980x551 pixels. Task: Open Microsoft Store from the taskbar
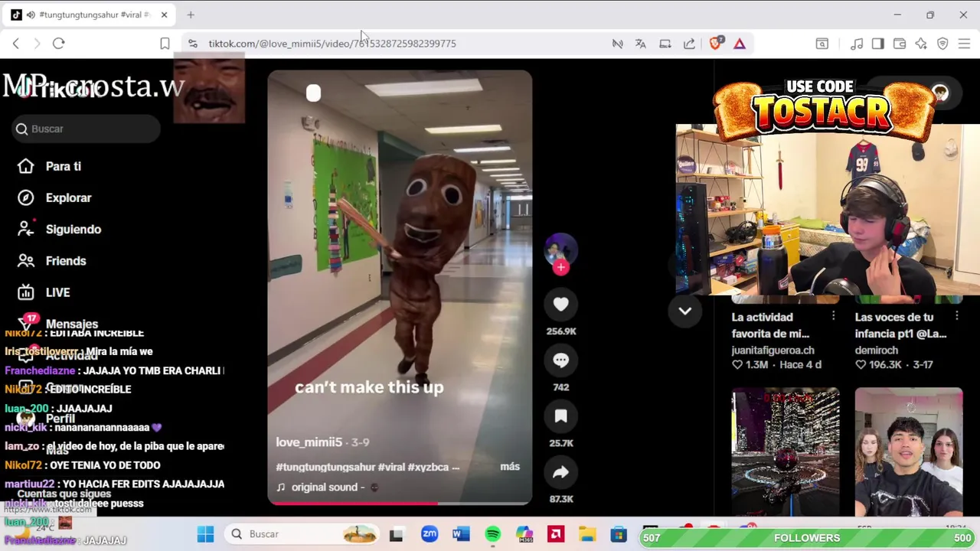click(x=619, y=534)
